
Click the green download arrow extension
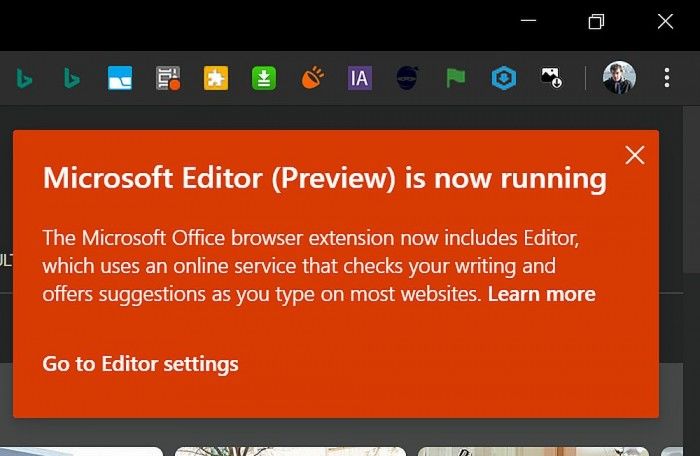264,78
